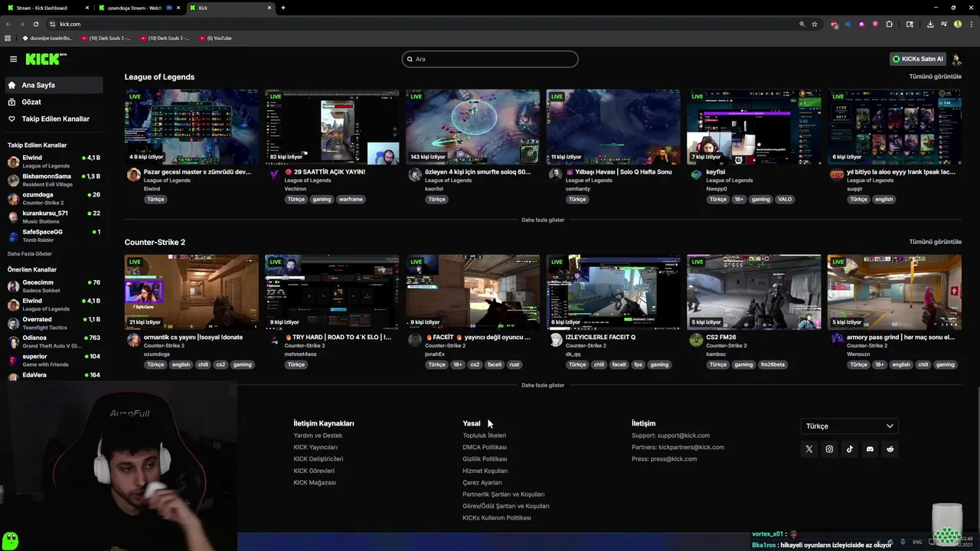Image resolution: width=980 pixels, height=551 pixels.
Task: Open KICK Mağazası footer link
Action: click(x=315, y=483)
